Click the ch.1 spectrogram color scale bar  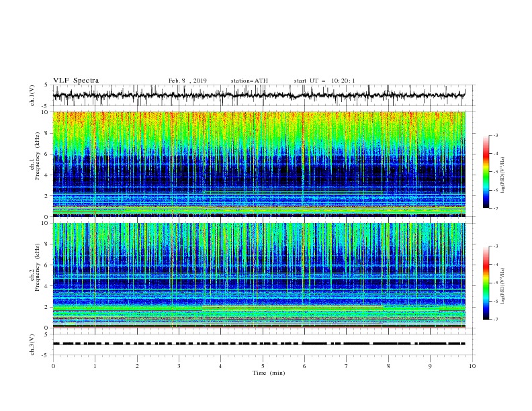486,171
